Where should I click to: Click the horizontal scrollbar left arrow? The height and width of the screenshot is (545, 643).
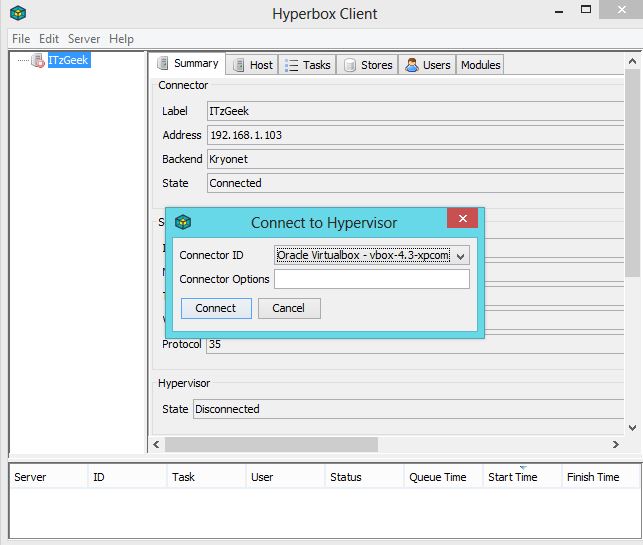(156, 445)
